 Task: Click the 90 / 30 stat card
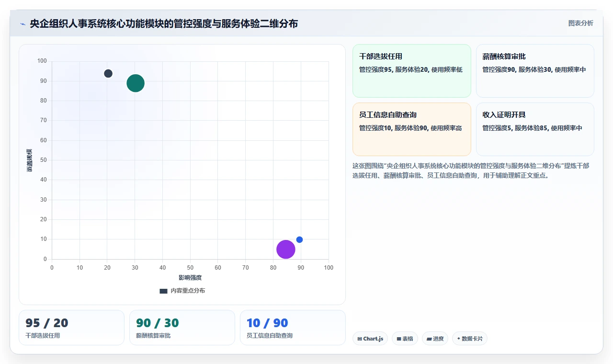[182, 328]
